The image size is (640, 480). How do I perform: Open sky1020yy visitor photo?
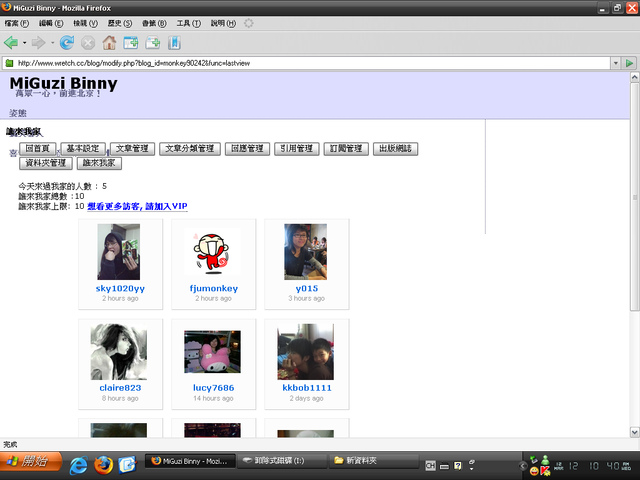[x=119, y=251]
